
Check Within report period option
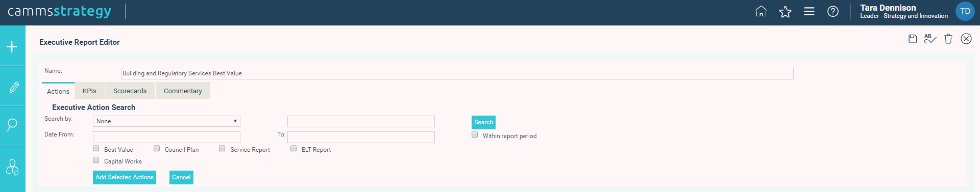[475, 134]
